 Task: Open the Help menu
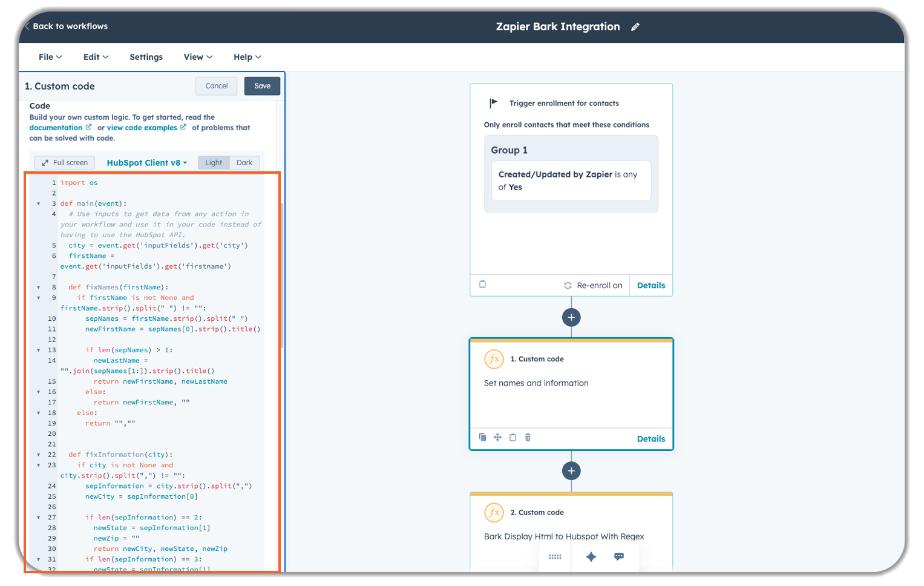pos(247,57)
